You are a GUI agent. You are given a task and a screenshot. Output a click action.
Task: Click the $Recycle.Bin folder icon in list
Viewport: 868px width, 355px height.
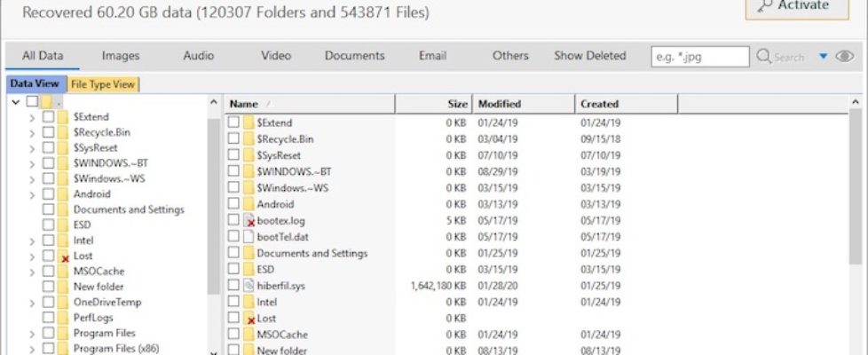coord(249,139)
